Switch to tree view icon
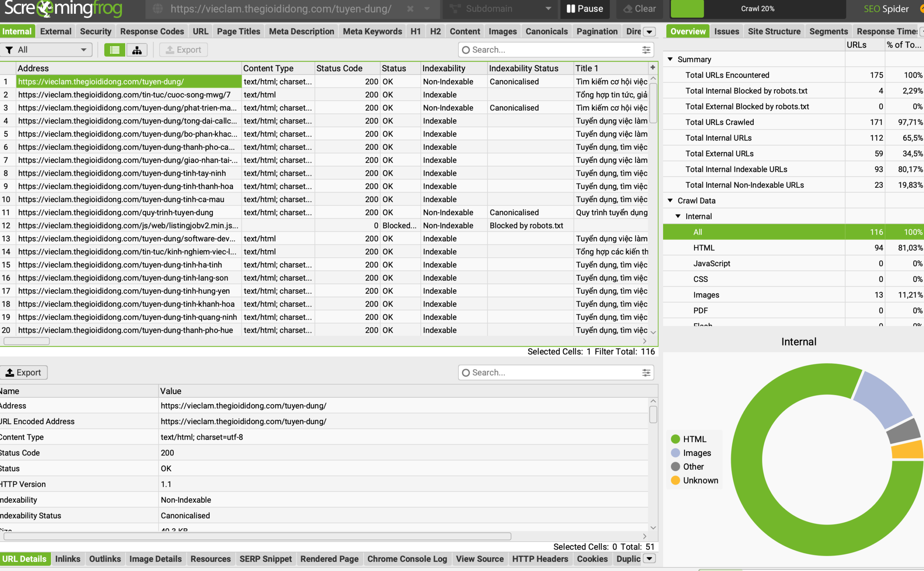 (x=137, y=50)
